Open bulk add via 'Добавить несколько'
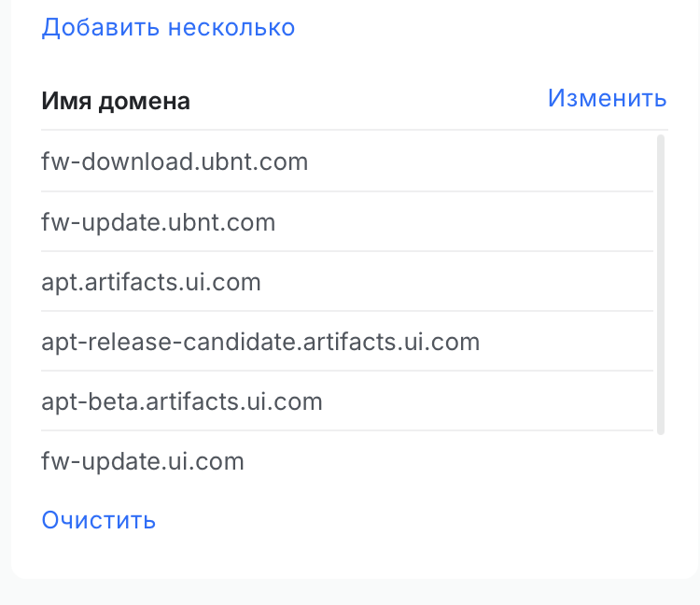The height and width of the screenshot is (605, 700). coord(168,27)
